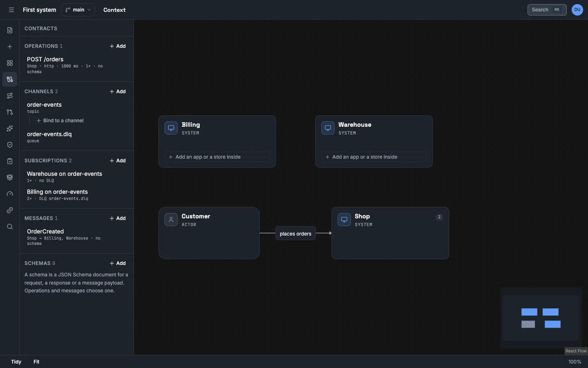This screenshot has width=588, height=368.
Task: Add a new operation
Action: [118, 46]
